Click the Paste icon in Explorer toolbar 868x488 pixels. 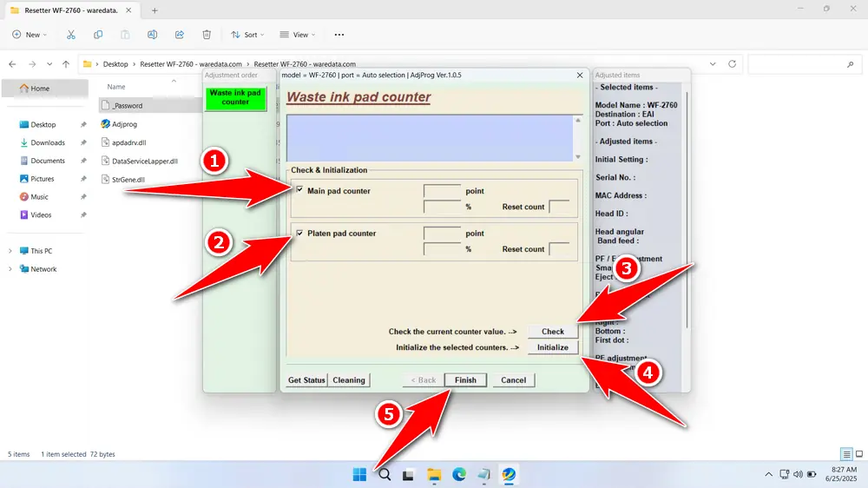click(x=125, y=35)
